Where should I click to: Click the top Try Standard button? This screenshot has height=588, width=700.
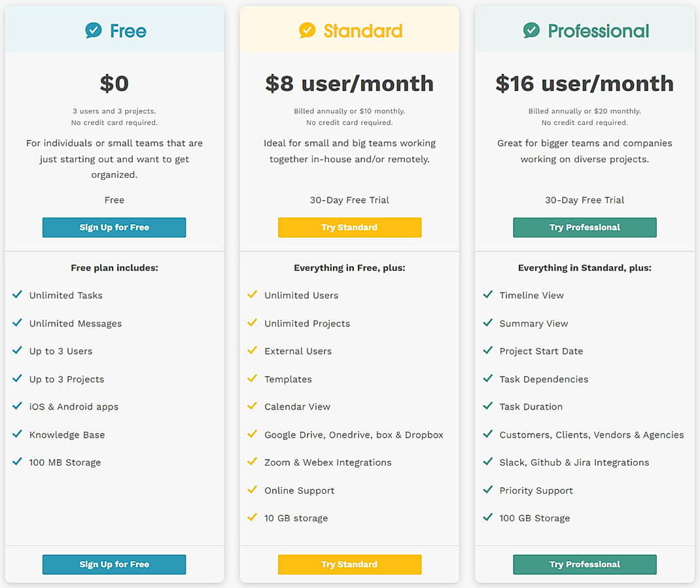click(349, 227)
